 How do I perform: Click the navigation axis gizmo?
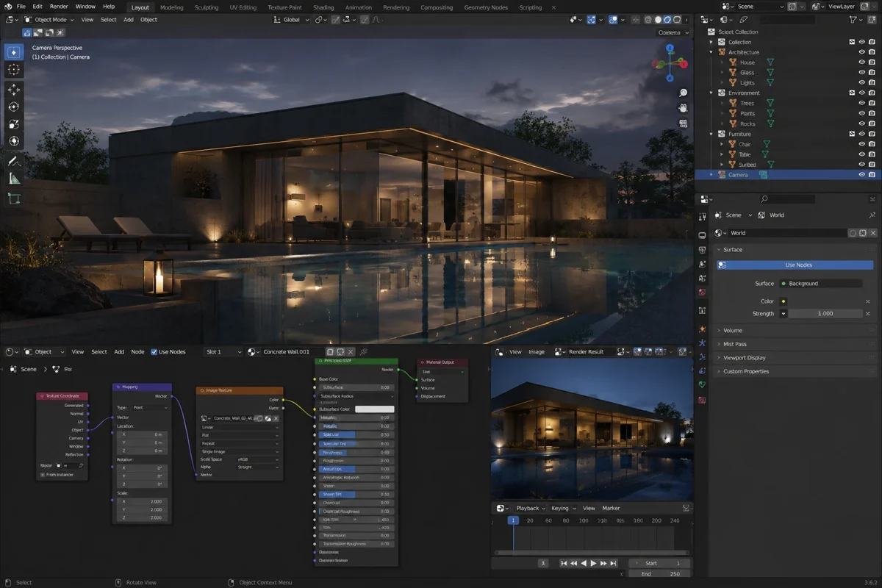(x=670, y=62)
